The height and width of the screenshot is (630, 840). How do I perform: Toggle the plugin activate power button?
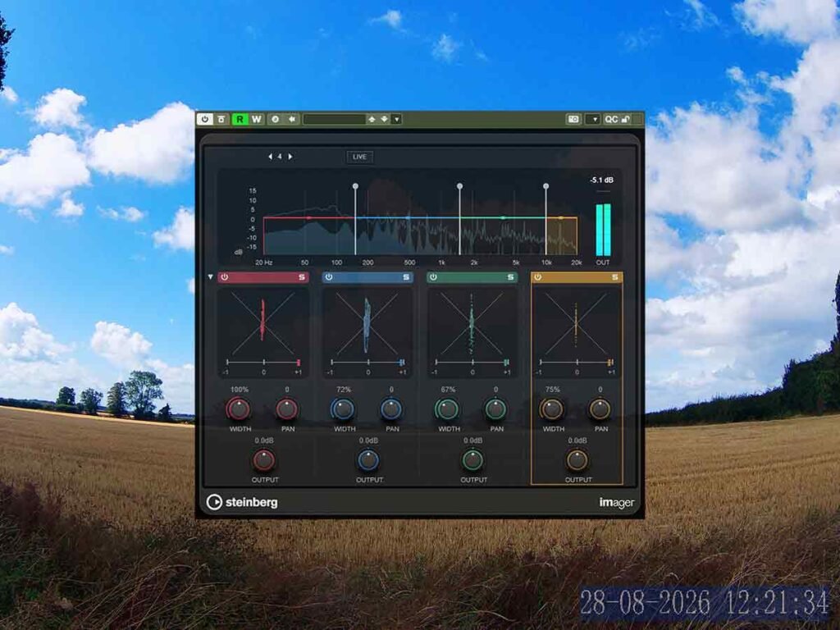(204, 119)
